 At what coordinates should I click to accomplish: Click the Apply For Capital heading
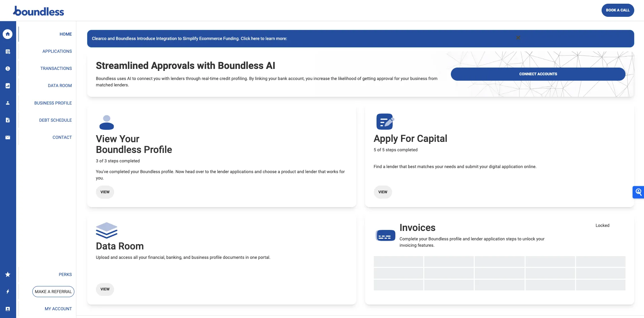pos(410,138)
